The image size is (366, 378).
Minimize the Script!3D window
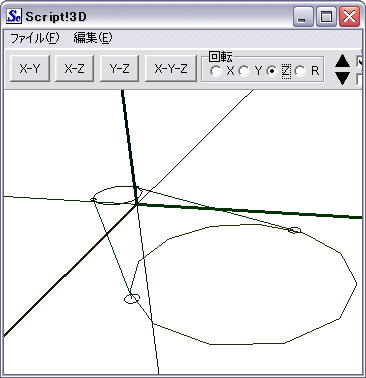303,17
